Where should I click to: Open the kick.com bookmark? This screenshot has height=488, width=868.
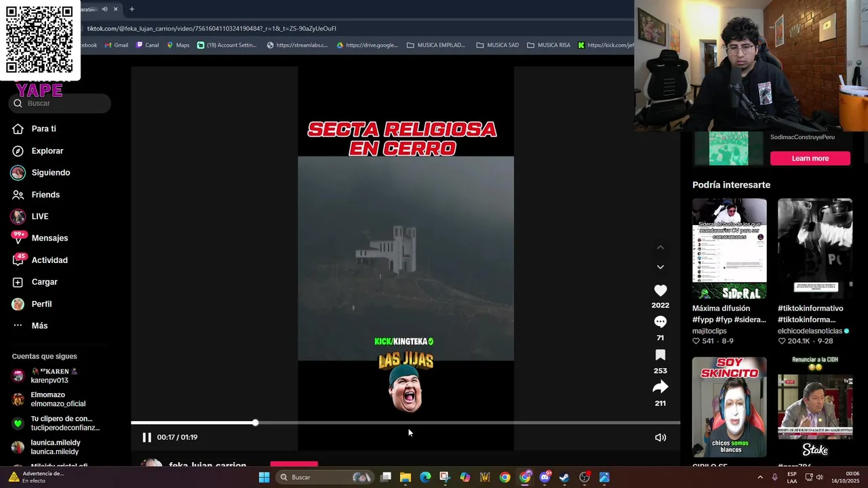606,45
